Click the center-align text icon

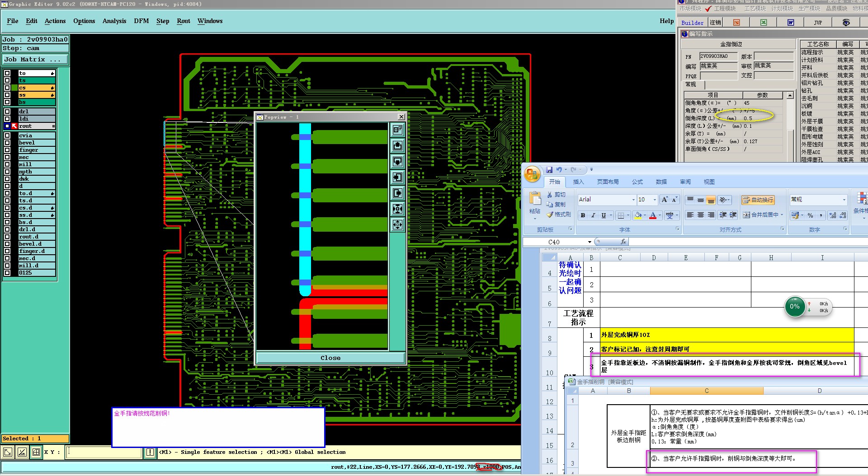pyautogui.click(x=700, y=215)
